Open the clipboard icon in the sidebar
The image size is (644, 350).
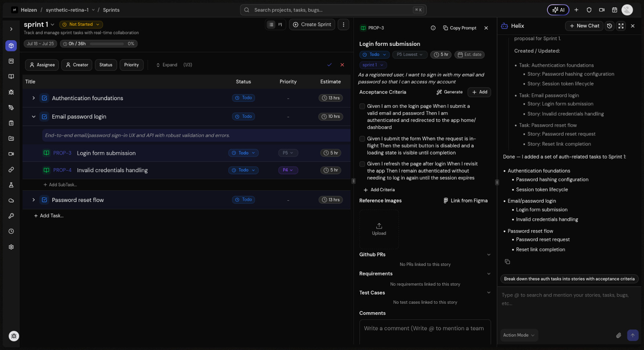click(11, 123)
